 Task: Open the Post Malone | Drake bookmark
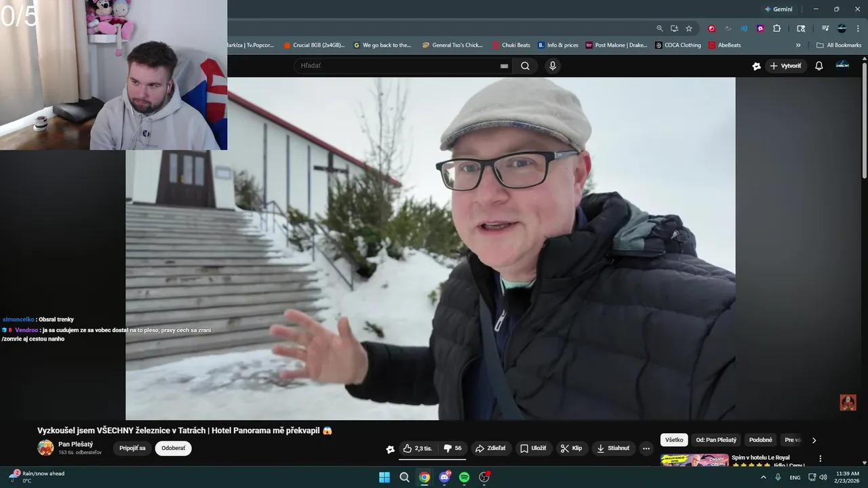click(x=616, y=45)
